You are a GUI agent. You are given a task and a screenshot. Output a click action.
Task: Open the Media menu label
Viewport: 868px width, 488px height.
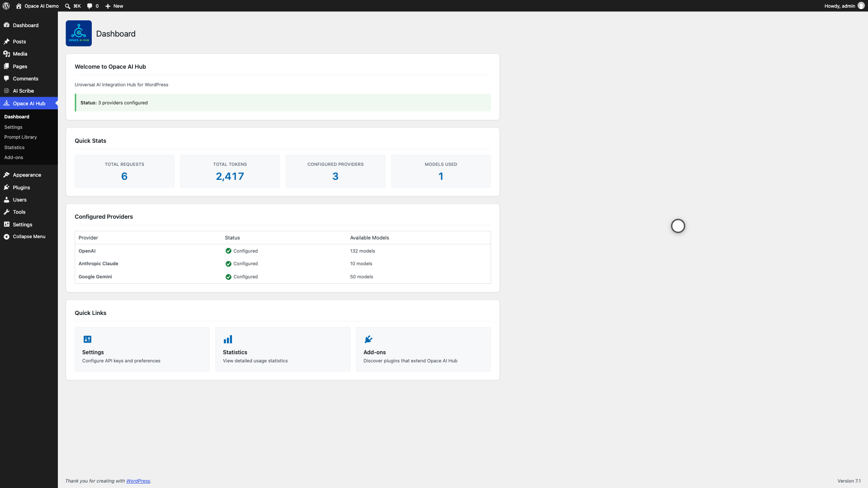point(20,54)
